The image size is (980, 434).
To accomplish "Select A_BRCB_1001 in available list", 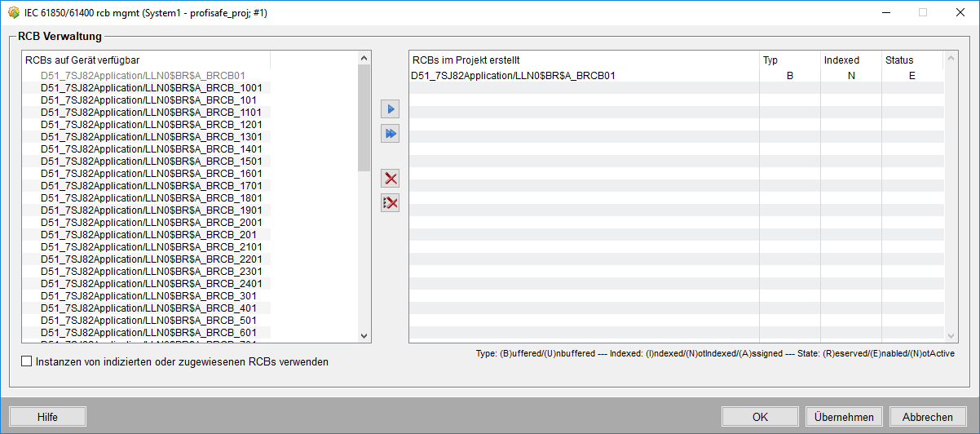I will pyautogui.click(x=147, y=87).
